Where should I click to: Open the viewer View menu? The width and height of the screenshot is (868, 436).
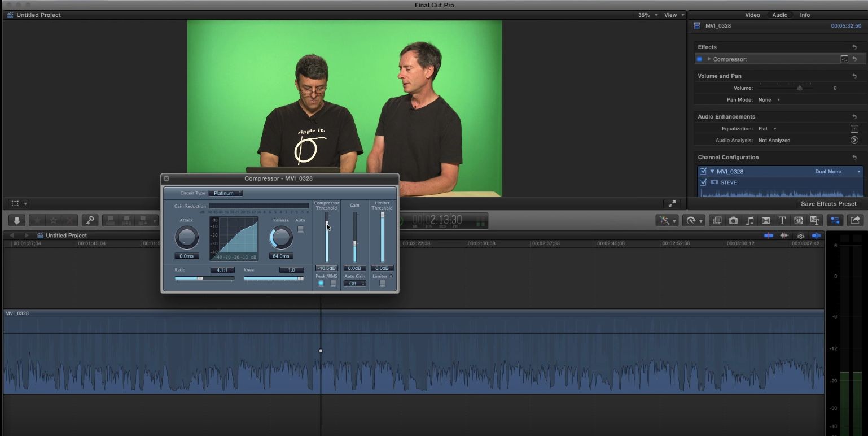tap(674, 15)
